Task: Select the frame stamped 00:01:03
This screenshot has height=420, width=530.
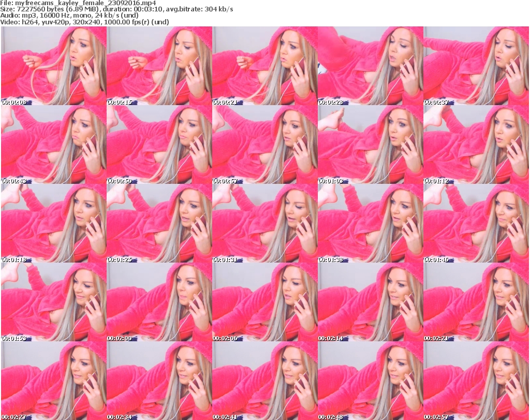Action: pos(371,144)
